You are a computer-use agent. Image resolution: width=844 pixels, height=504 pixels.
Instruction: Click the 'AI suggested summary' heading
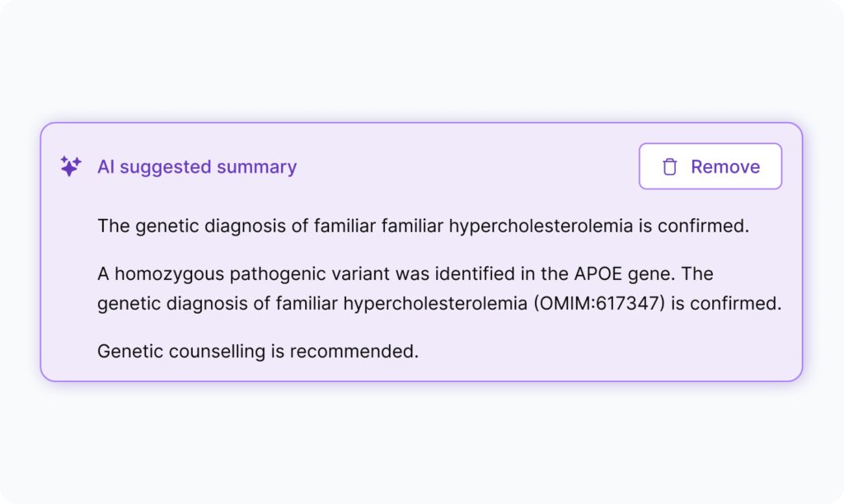click(x=197, y=166)
